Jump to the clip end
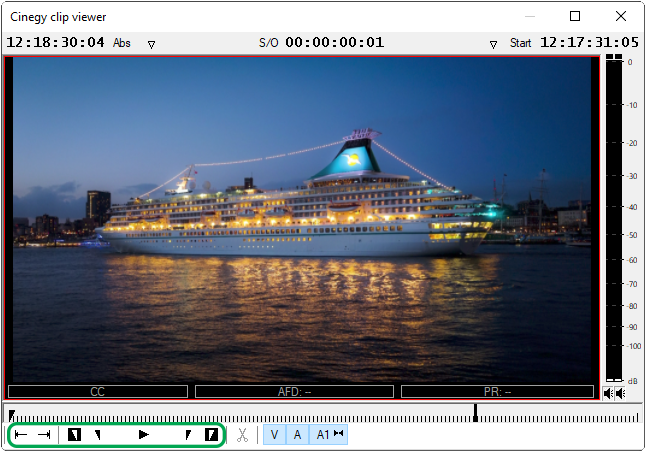The image size is (646, 452). point(44,435)
